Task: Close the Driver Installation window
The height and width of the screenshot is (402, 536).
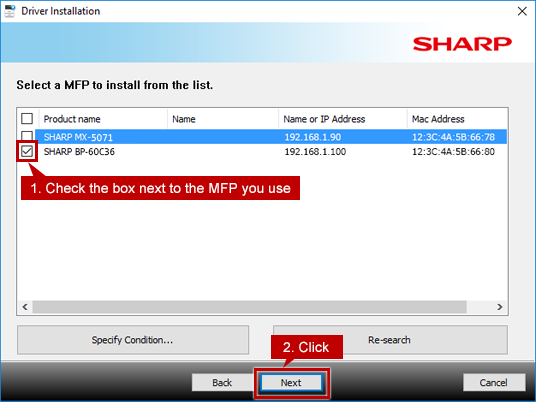Action: pyautogui.click(x=522, y=11)
